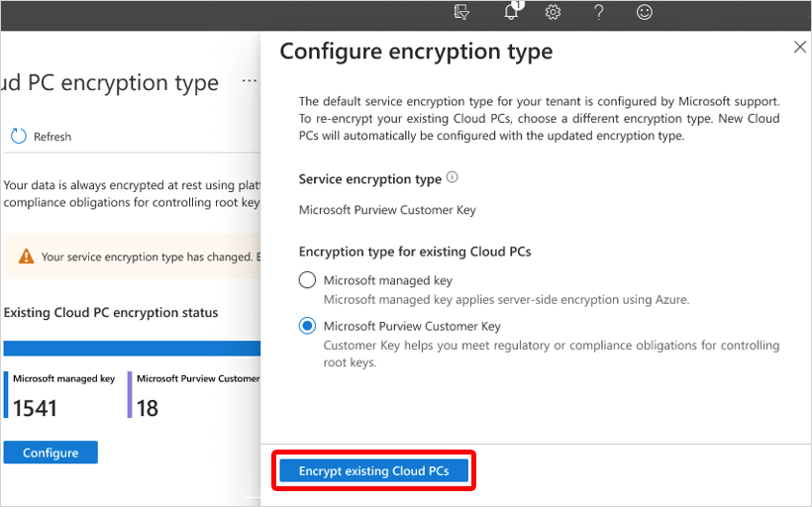Select Microsoft managed key radio option
The width and height of the screenshot is (812, 507).
pyautogui.click(x=308, y=280)
